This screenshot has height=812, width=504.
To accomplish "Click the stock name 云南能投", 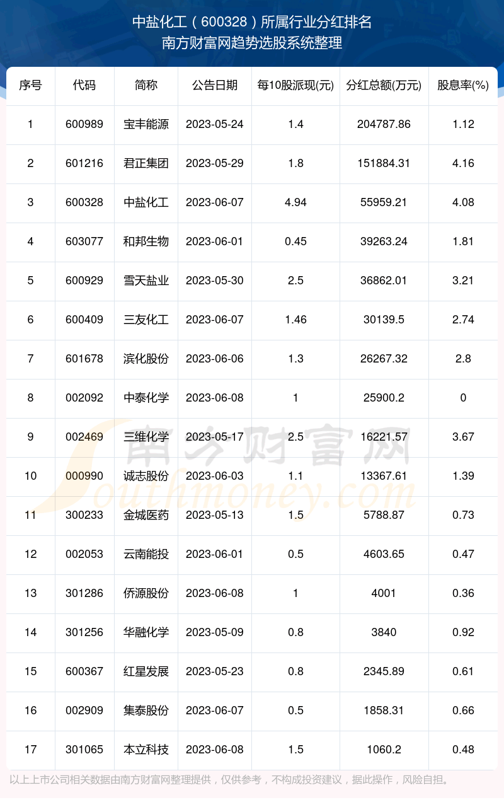I will coord(146,554).
